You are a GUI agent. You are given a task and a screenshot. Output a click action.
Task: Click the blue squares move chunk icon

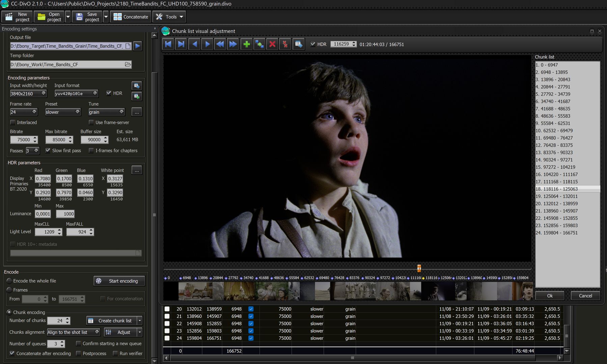tap(259, 44)
